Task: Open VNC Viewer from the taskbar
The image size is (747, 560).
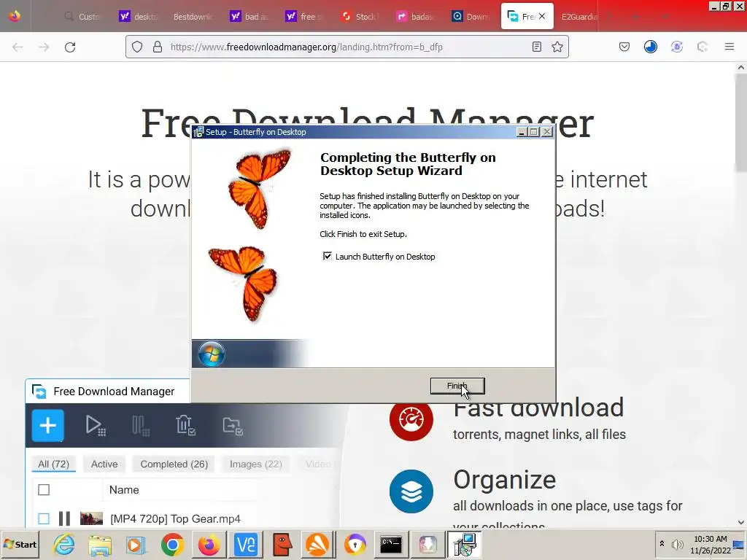Action: coord(246,545)
